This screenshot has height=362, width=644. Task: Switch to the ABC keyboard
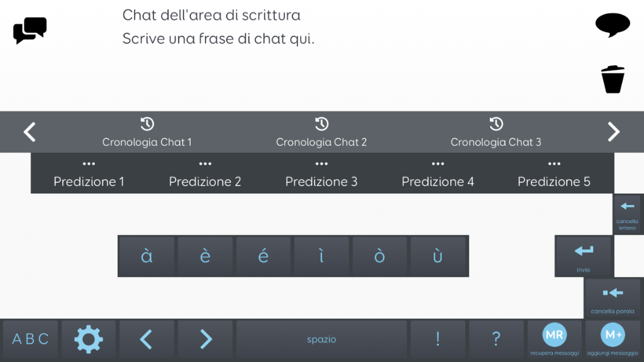coord(30,339)
